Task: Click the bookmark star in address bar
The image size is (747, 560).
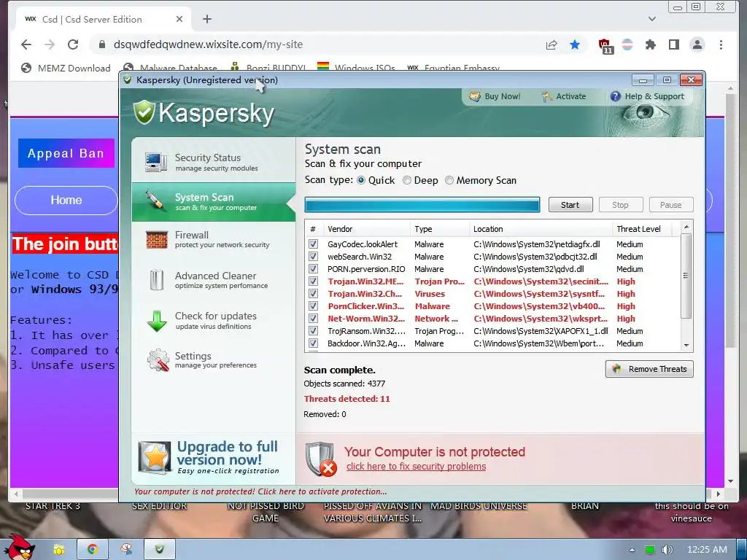Action: tap(575, 44)
